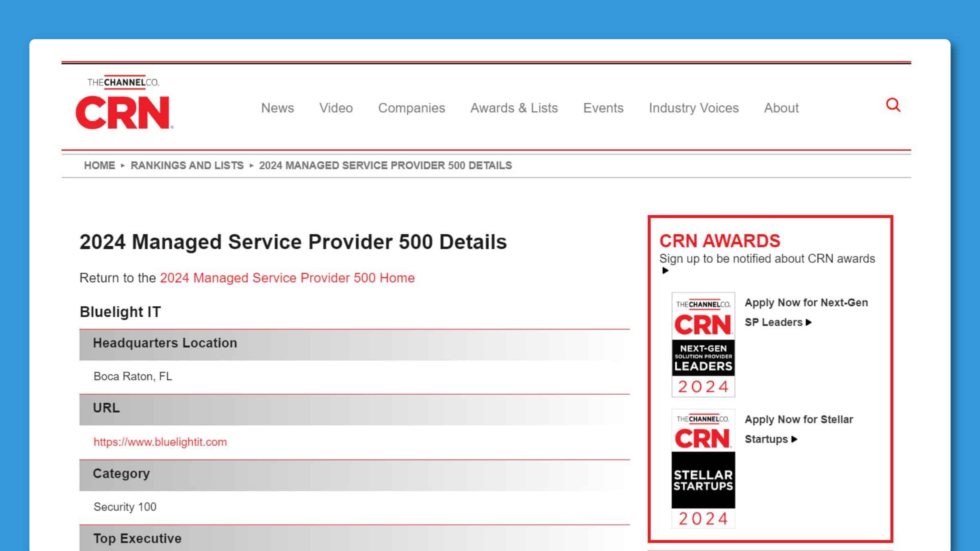
Task: Open the Industry Voices menu item
Action: click(x=693, y=108)
